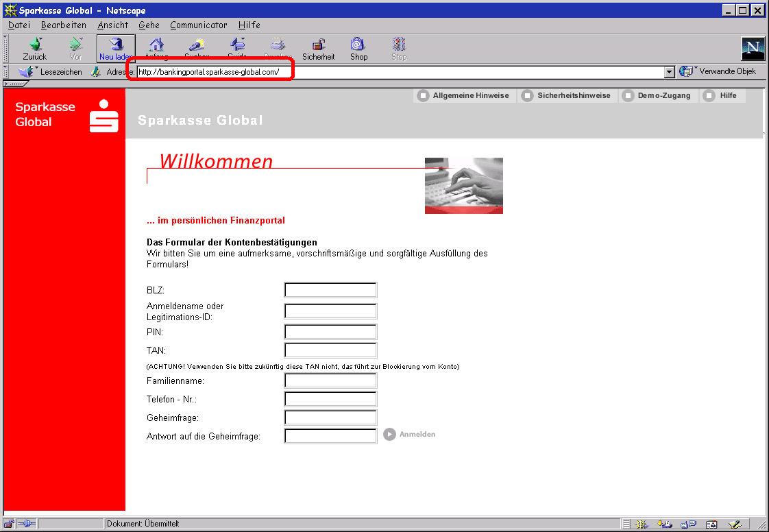Viewport: 769px width, 532px height.
Task: Focus the Geheimfrage field
Action: [x=330, y=418]
